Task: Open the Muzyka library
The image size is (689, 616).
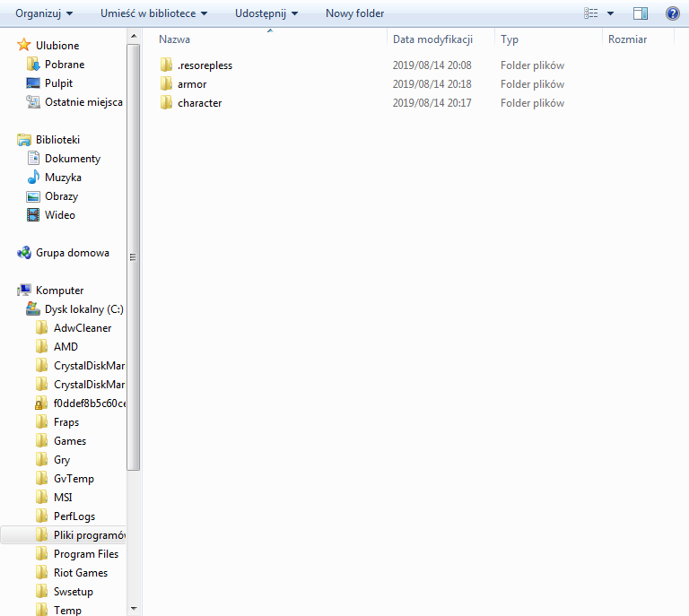Action: tap(63, 178)
